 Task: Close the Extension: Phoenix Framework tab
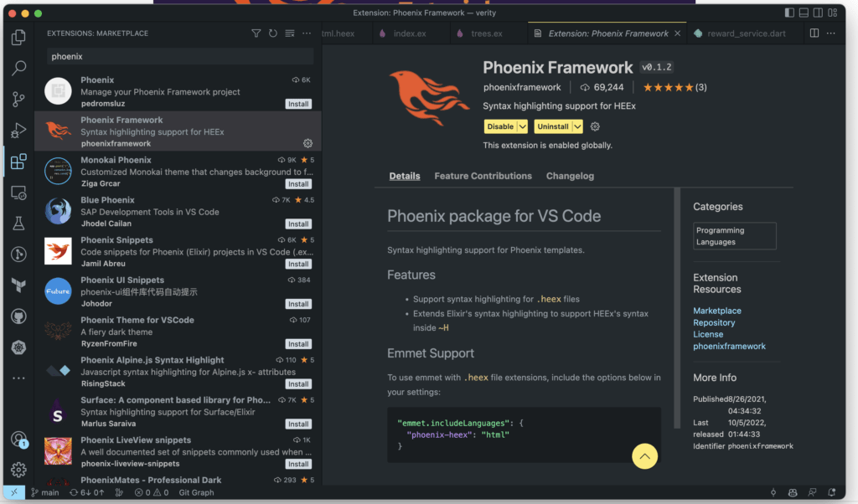(677, 33)
